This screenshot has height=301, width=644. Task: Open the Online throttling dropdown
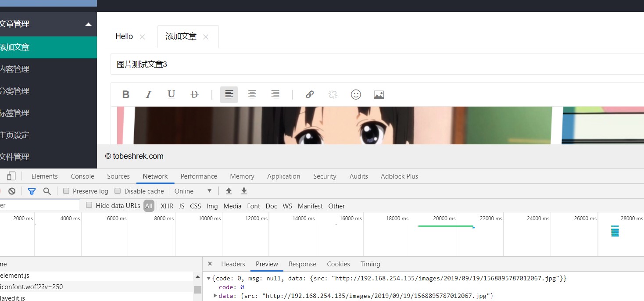(193, 191)
